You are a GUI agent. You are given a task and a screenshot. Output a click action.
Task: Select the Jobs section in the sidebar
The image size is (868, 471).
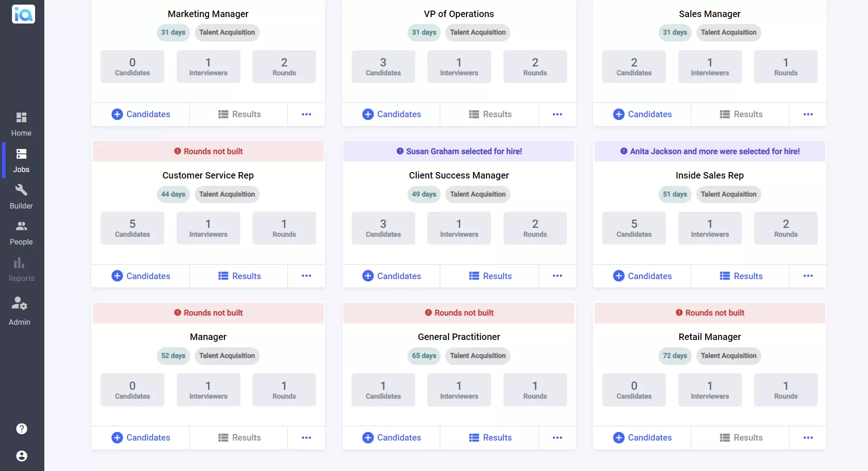(21, 160)
